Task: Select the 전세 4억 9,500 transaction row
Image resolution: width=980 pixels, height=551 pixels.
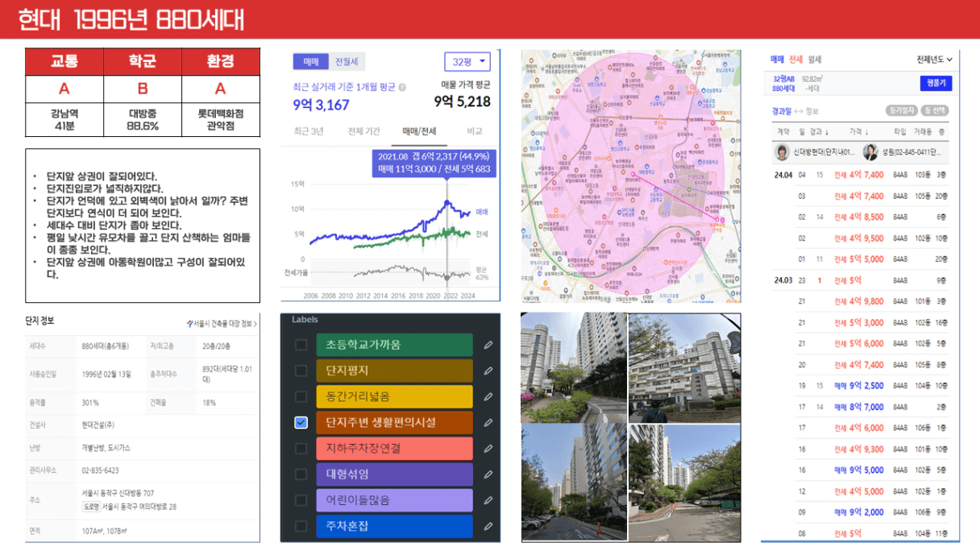Action: [x=861, y=238]
